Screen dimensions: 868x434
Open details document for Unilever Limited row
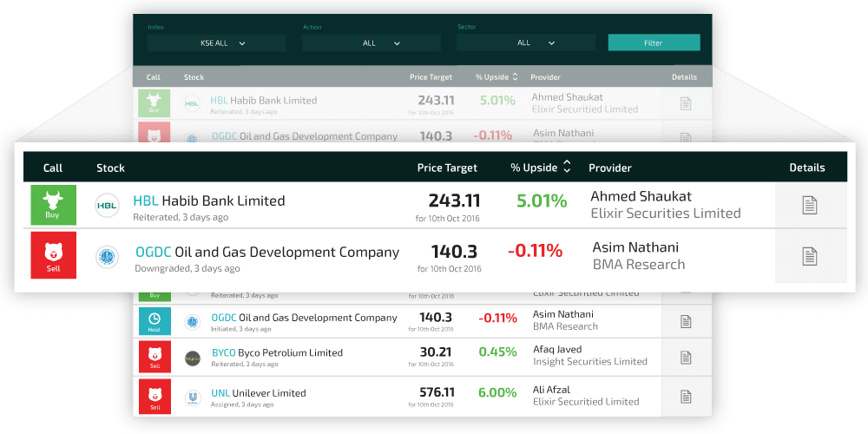pyautogui.click(x=686, y=397)
